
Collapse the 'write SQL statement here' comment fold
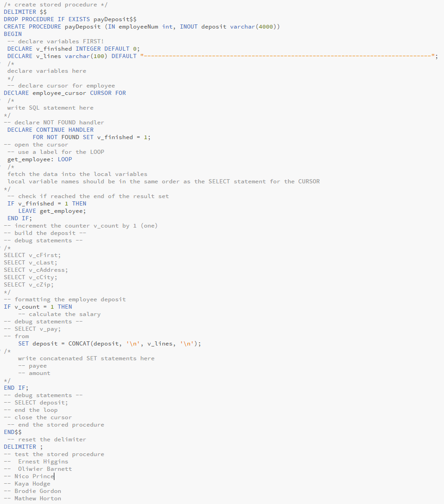2,100
